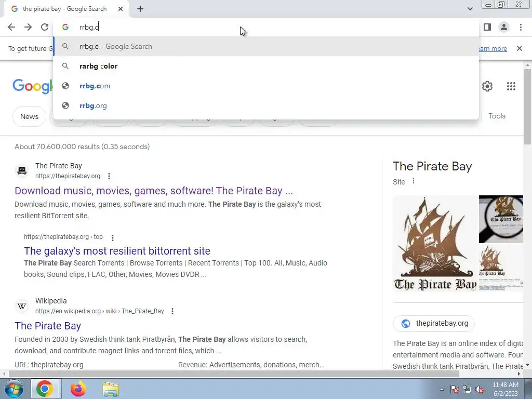Click the large Pirate Bay ship logo image
Viewport: 532px width, 399px height.
(x=435, y=243)
